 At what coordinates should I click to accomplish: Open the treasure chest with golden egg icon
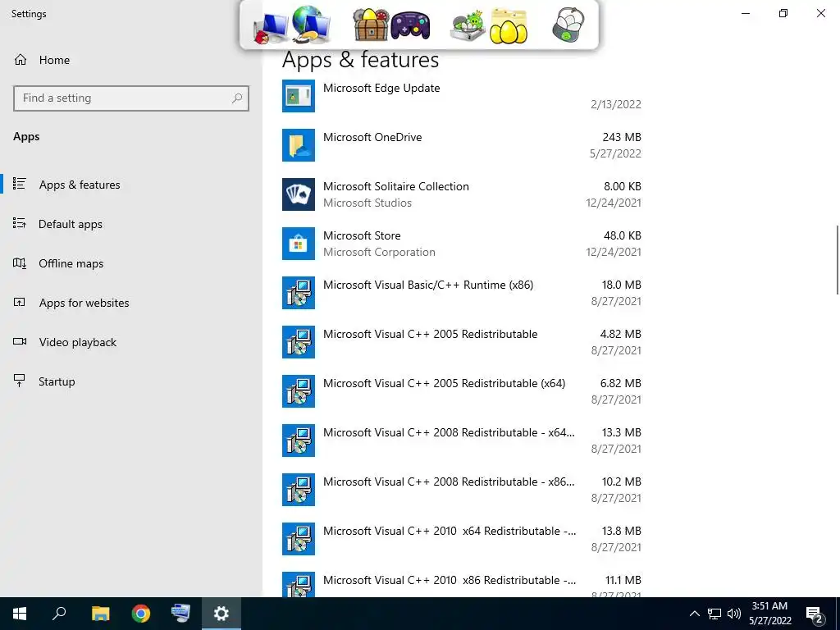pyautogui.click(x=370, y=25)
